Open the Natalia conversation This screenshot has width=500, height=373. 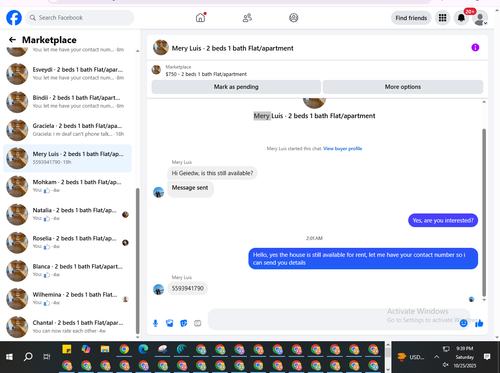tap(67, 214)
